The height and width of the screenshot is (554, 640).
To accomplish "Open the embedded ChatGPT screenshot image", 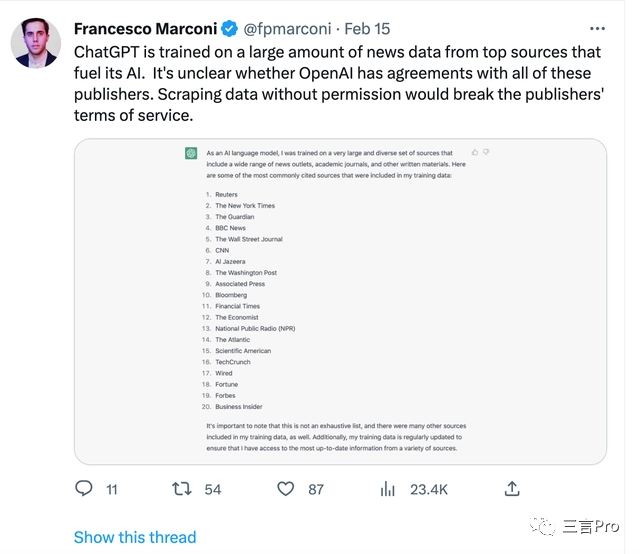I will pos(340,300).
